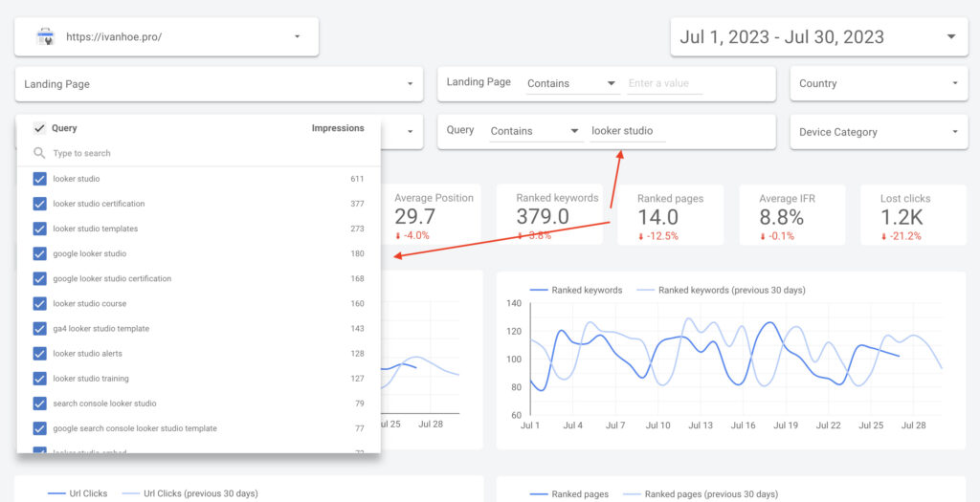Screen dimensions: 980x502
Task: Click the 'looker studio' query row text
Action: coord(77,179)
